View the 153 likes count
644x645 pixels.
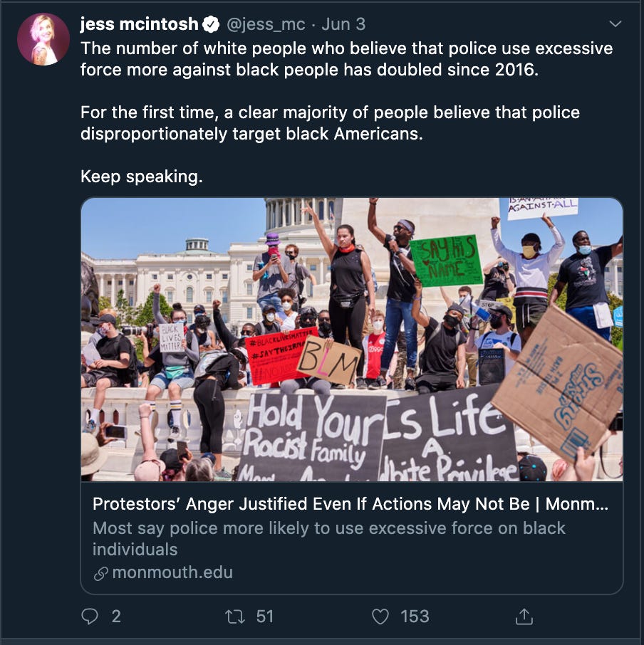coord(415,617)
